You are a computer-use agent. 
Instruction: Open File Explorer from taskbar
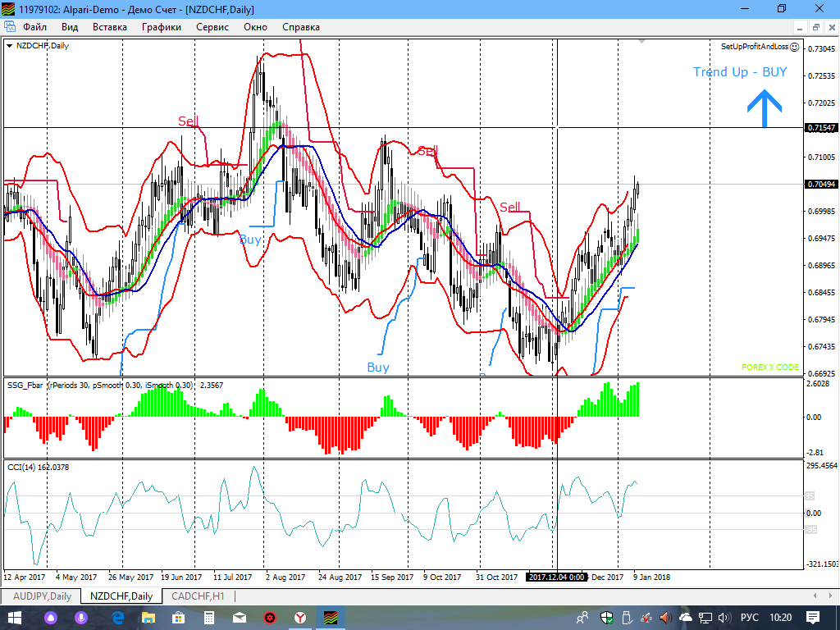point(148,618)
